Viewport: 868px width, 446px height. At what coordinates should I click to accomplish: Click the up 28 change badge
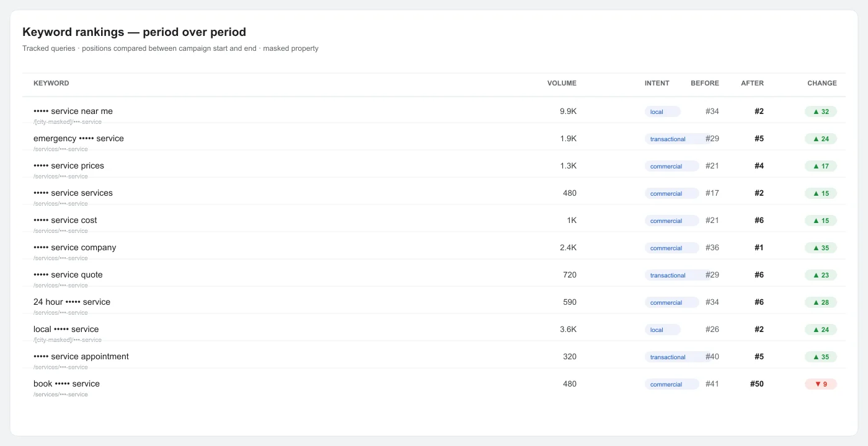click(821, 302)
